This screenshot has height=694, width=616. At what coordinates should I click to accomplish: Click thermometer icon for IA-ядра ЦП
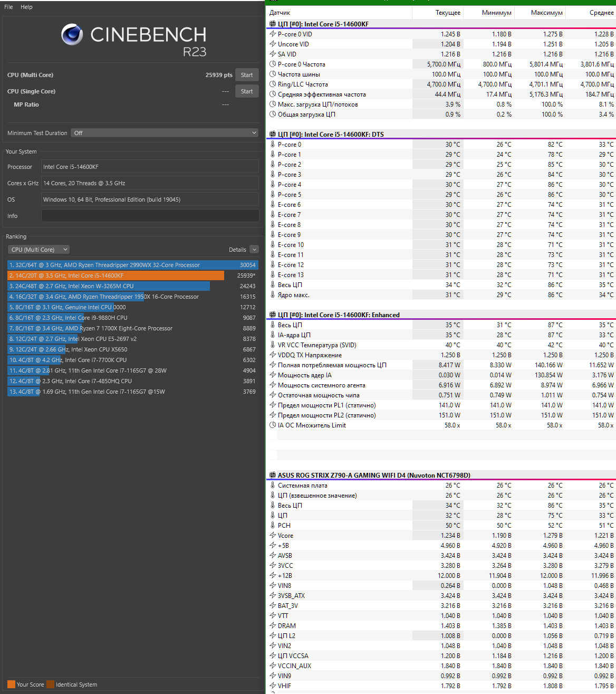[x=273, y=335]
